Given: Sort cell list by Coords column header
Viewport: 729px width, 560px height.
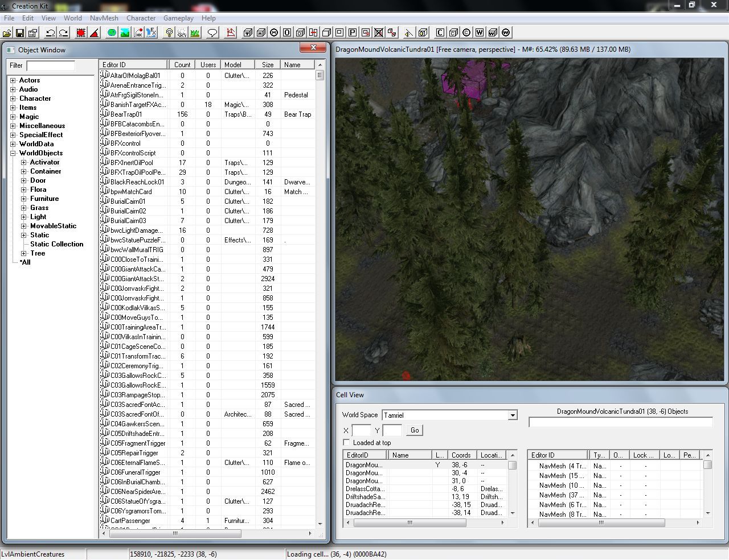Looking at the screenshot, I should pos(461,455).
